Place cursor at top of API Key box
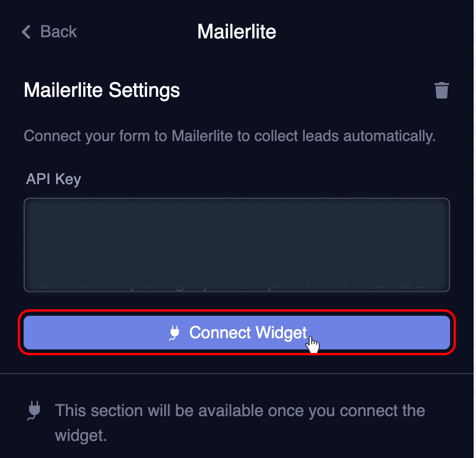 tap(237, 206)
